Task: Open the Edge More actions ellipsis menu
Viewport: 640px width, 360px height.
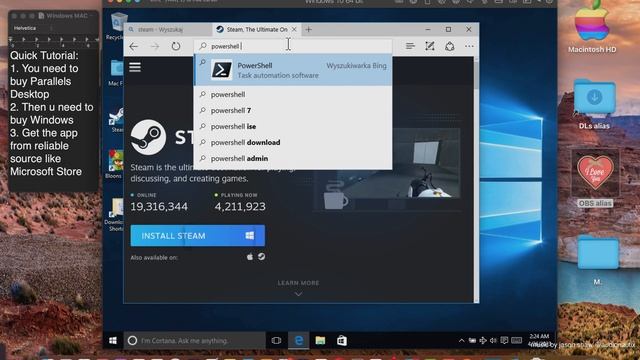Action: click(469, 46)
